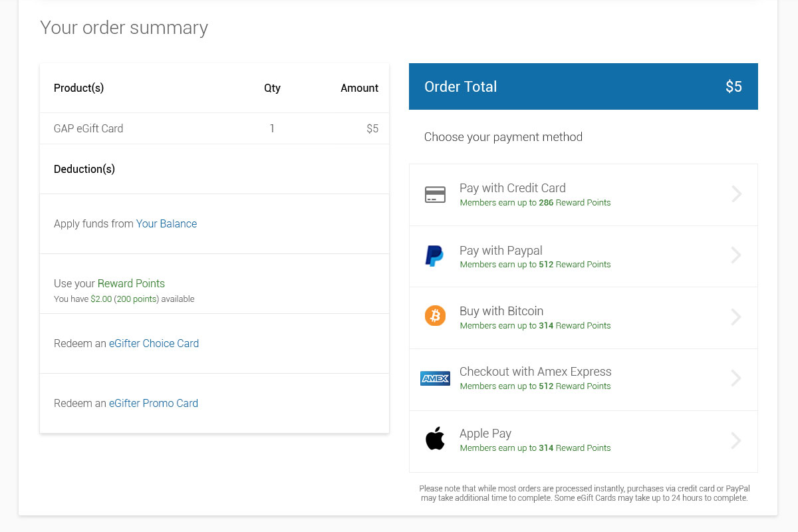Click the orange Bitcoin icon
This screenshot has width=798, height=532.
435,316
